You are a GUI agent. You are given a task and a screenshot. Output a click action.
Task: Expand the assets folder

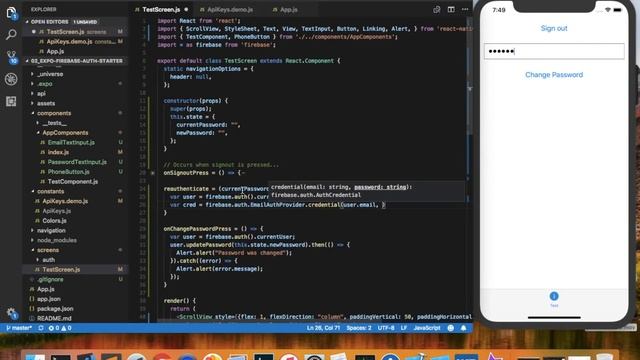46,103
